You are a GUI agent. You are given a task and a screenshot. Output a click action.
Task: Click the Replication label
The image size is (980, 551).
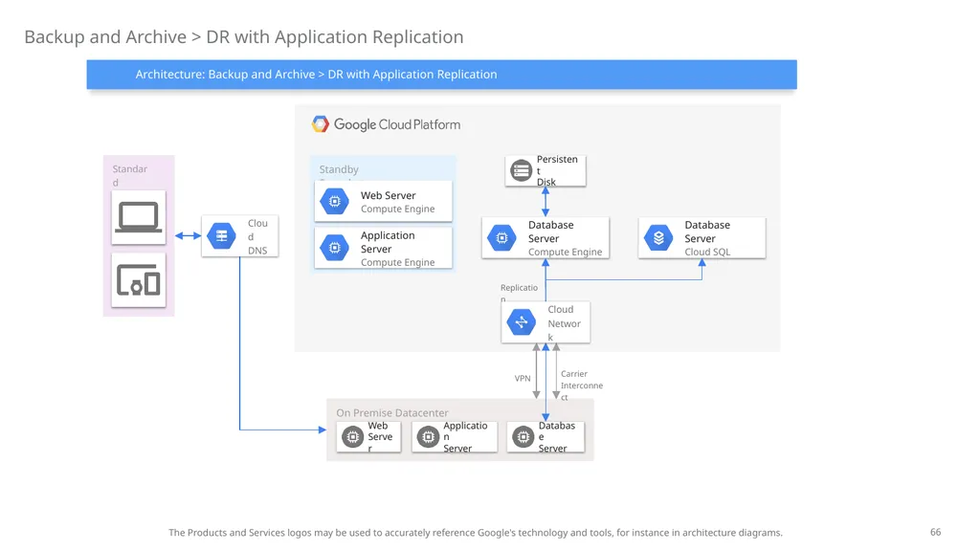(519, 293)
